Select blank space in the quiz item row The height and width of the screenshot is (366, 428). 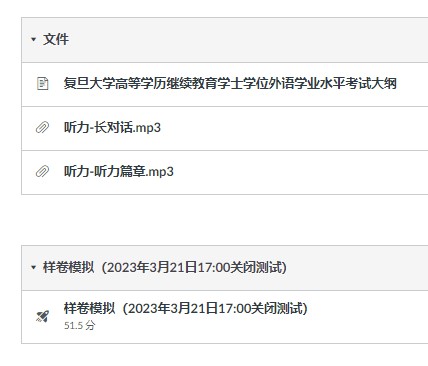pyautogui.click(x=368, y=317)
